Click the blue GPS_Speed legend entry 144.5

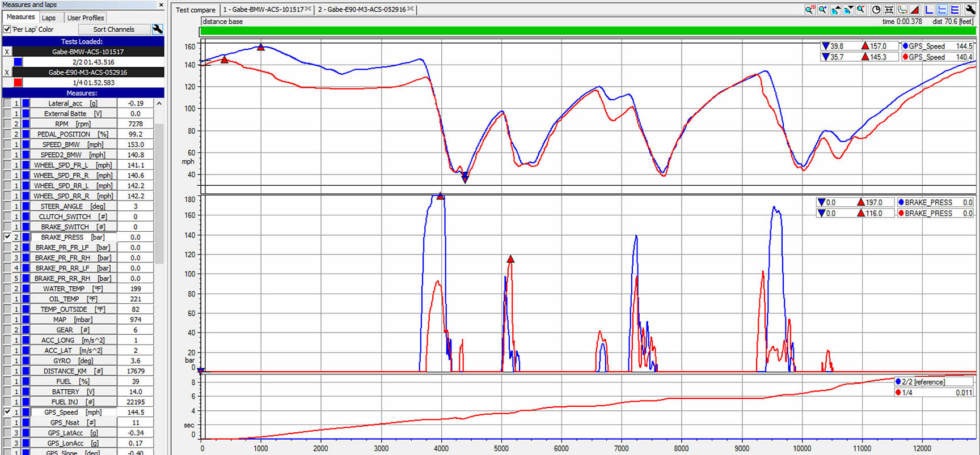937,46
